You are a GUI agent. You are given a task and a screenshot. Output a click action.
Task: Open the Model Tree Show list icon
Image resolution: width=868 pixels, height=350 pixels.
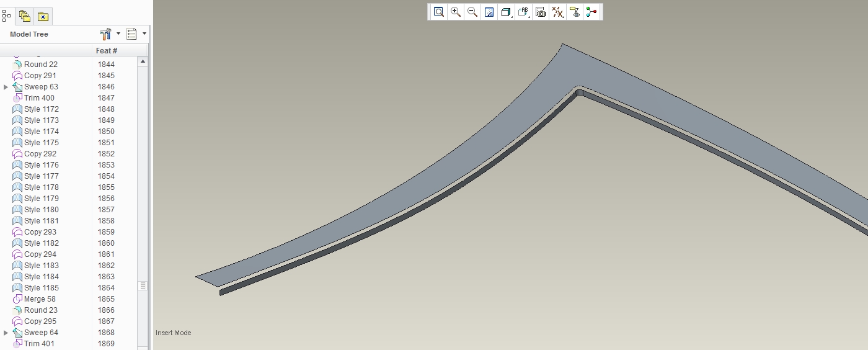[x=131, y=34]
